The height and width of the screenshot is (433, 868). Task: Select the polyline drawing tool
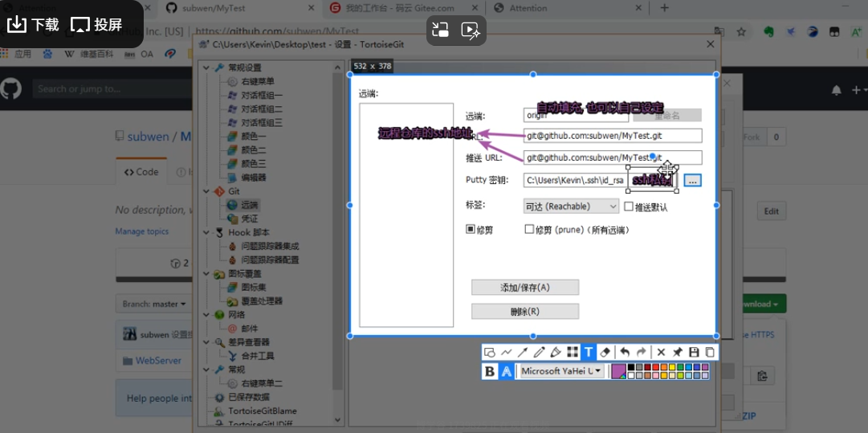coord(506,352)
